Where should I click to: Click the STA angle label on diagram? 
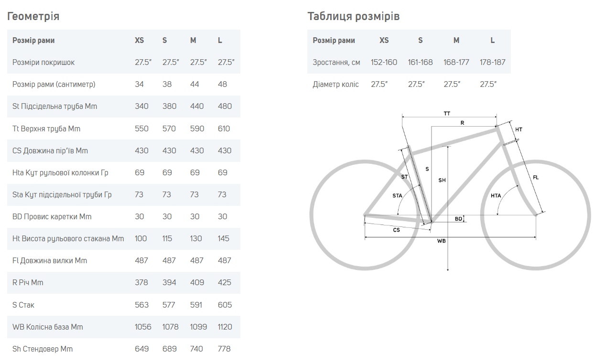point(397,195)
